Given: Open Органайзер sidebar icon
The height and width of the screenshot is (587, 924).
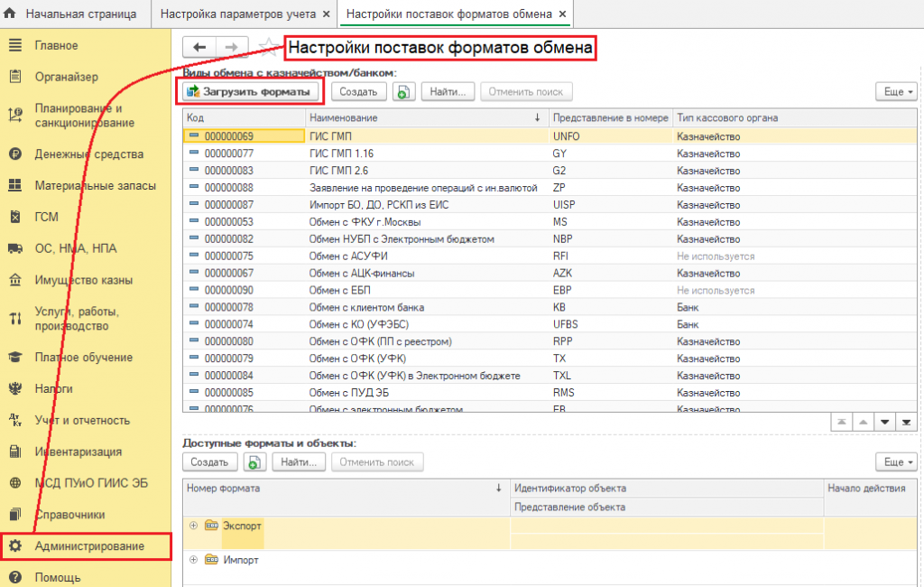Looking at the screenshot, I should pyautogui.click(x=15, y=77).
